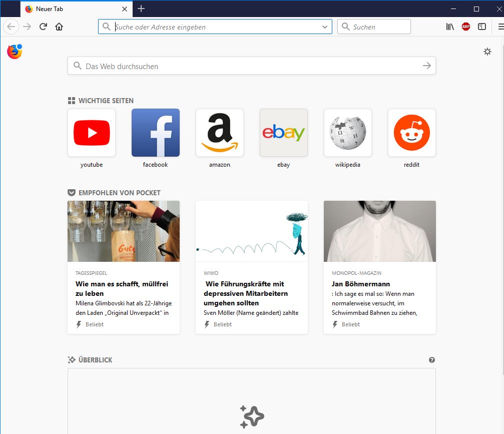Reload the current page
This screenshot has height=434, width=504.
(x=43, y=27)
